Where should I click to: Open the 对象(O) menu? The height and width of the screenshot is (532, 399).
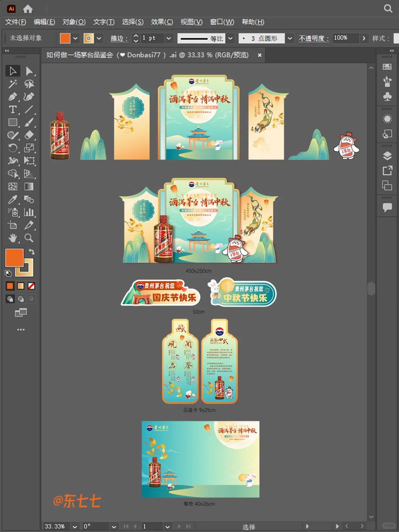click(74, 22)
